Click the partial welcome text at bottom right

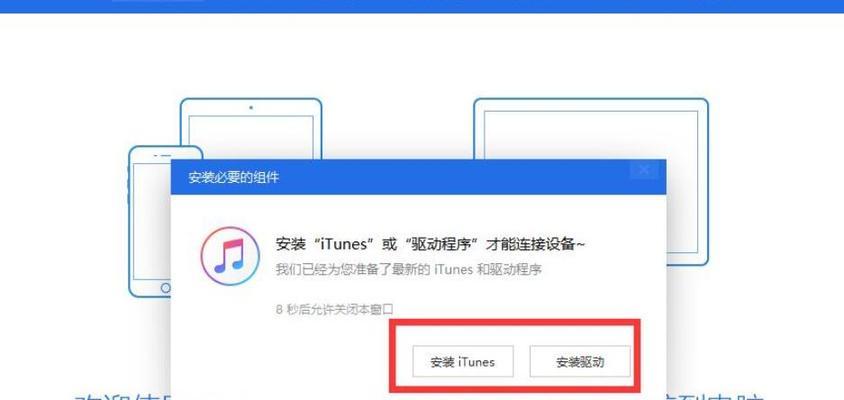pos(716,396)
